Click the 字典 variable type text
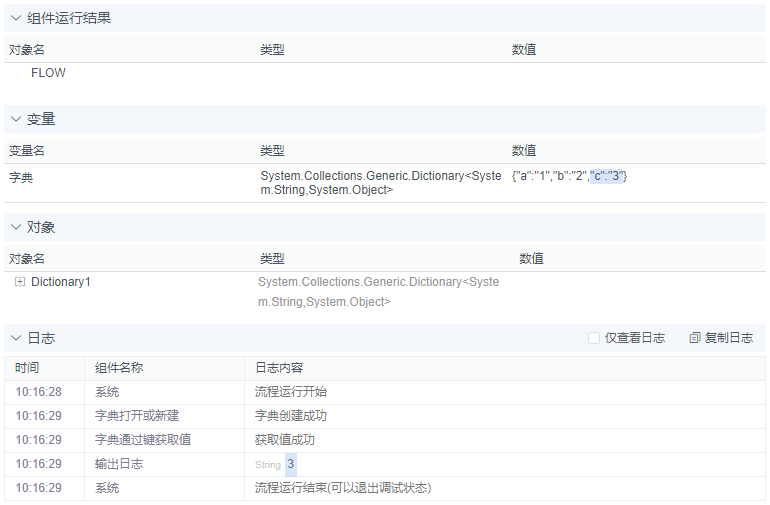The height and width of the screenshot is (505, 770). 381,183
